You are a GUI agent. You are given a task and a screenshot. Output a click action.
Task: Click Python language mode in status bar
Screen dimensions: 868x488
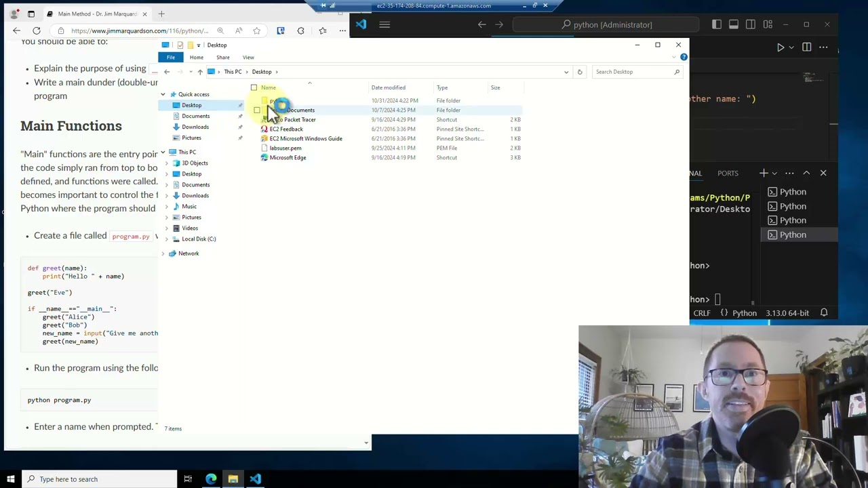tap(745, 313)
